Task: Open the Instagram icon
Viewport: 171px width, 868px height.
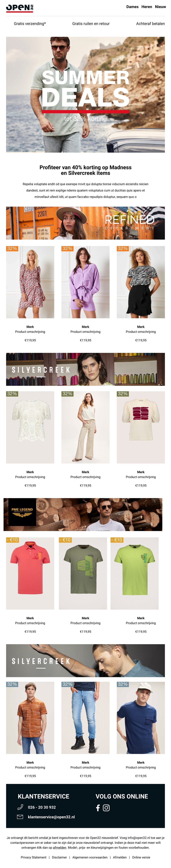Action: (106, 808)
